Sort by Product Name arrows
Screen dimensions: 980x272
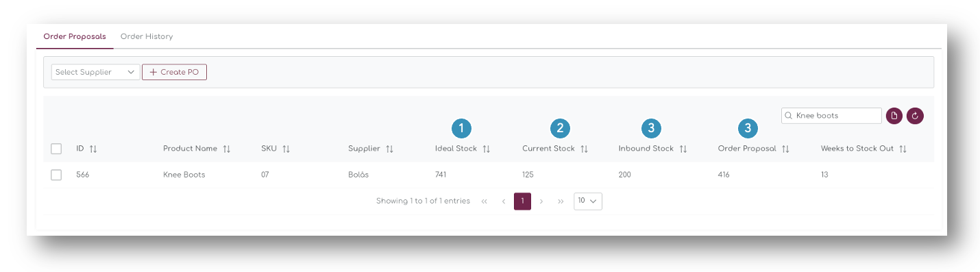pos(227,149)
